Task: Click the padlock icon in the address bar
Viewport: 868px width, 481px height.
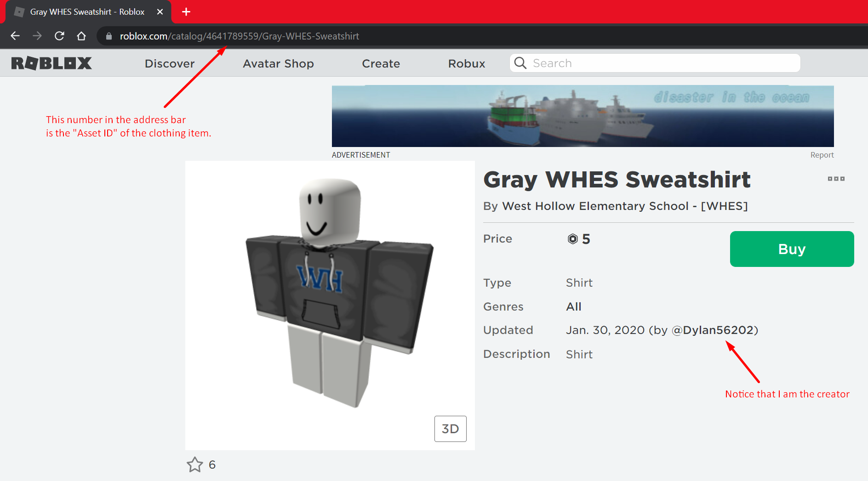Action: pyautogui.click(x=108, y=36)
